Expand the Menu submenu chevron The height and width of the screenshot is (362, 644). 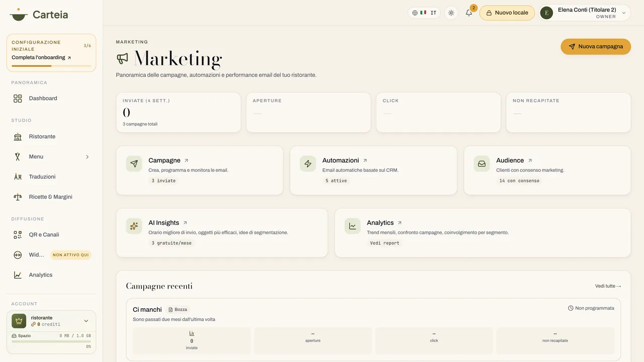coord(87,157)
